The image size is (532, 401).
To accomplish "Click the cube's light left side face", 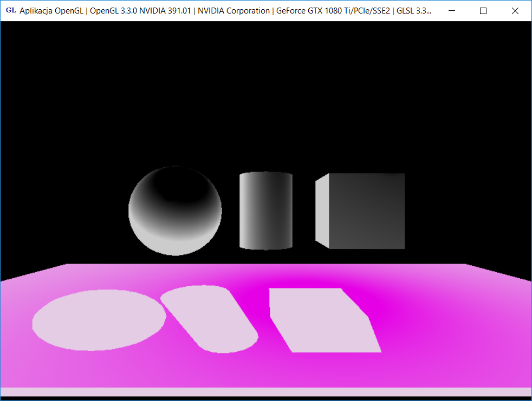I will pyautogui.click(x=322, y=211).
